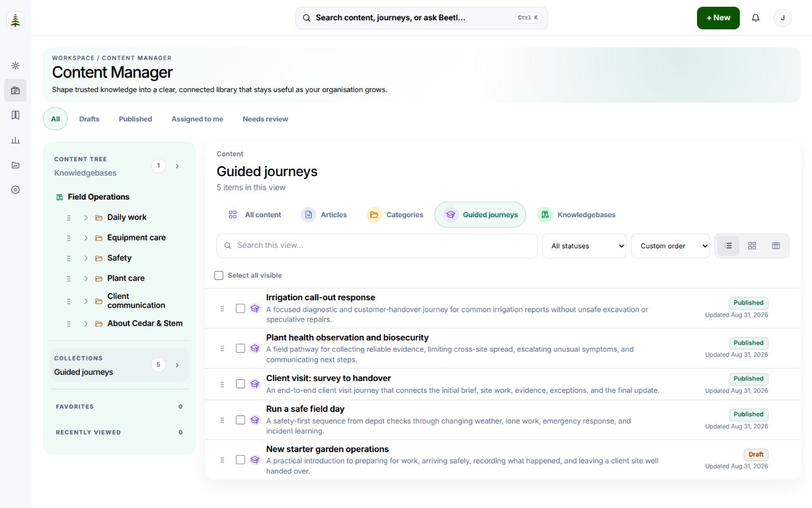Select the Knowledgebases content tab
The width and height of the screenshot is (812, 508).
pyautogui.click(x=577, y=215)
